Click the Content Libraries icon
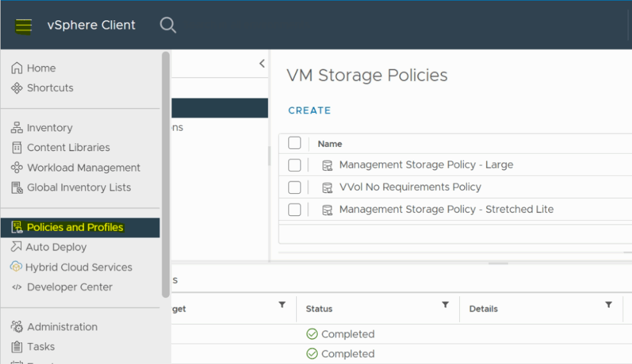This screenshot has height=364, width=632. [17, 147]
